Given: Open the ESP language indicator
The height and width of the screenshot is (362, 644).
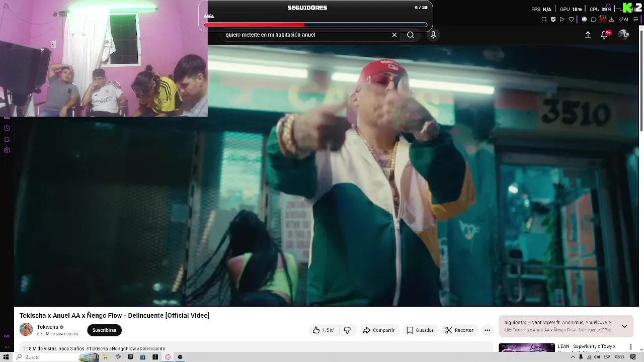Looking at the screenshot, I should (x=607, y=357).
